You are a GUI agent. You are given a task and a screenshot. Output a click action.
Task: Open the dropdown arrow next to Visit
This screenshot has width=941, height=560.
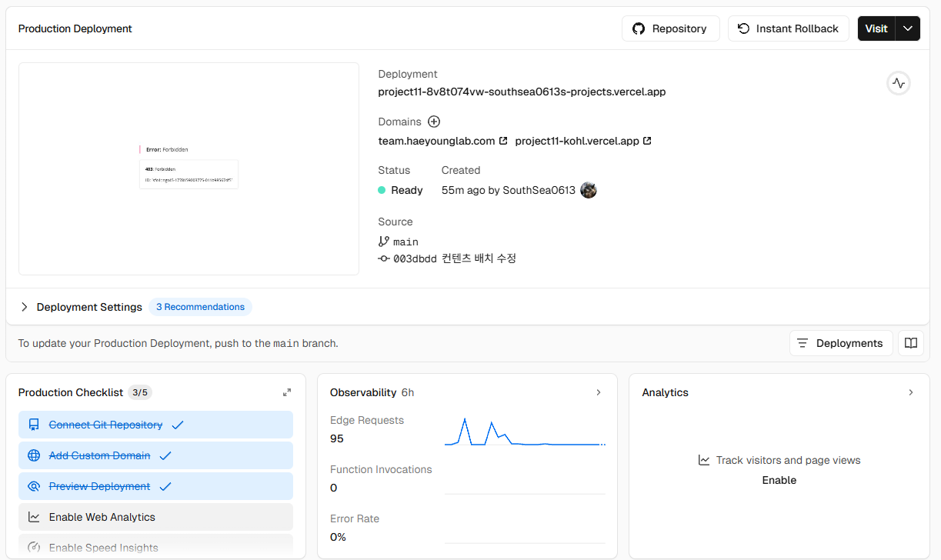[x=909, y=28]
